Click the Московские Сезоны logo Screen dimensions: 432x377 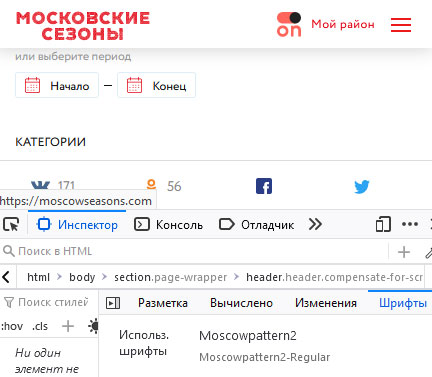(83, 26)
